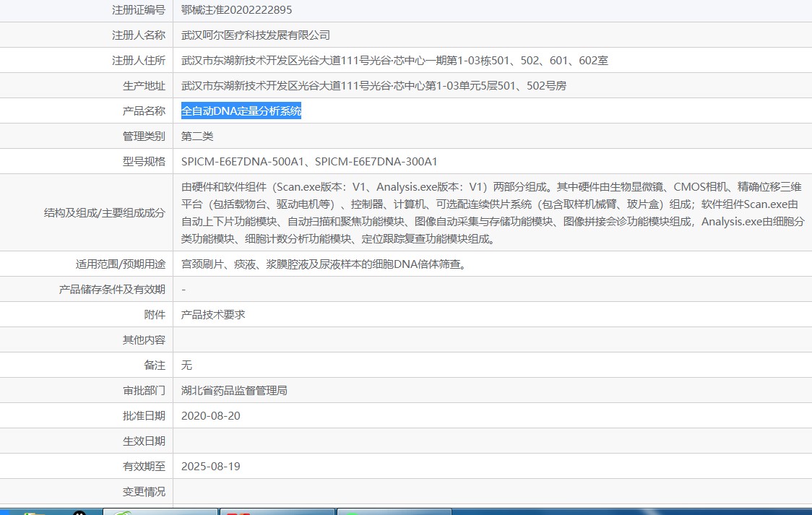The image size is (812, 515).
Task: Click the 产品储存条件及有效期 label
Action: pyautogui.click(x=112, y=290)
